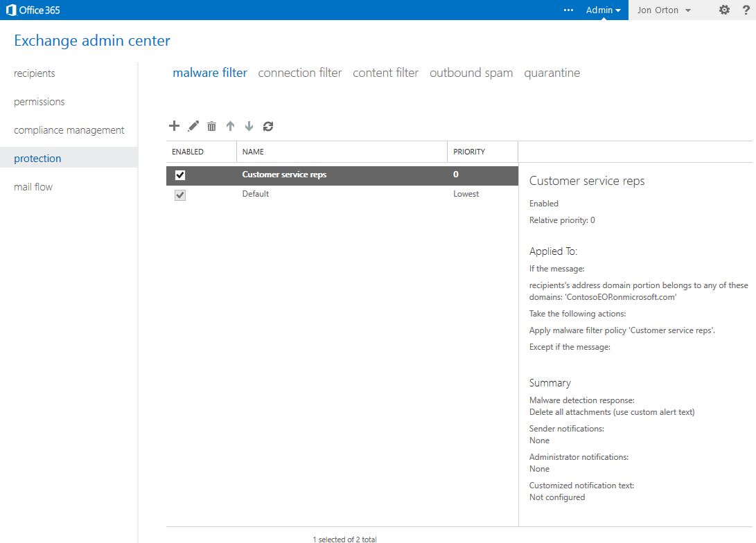Go to compliance management
Screen dimensions: 756x543
(x=69, y=130)
